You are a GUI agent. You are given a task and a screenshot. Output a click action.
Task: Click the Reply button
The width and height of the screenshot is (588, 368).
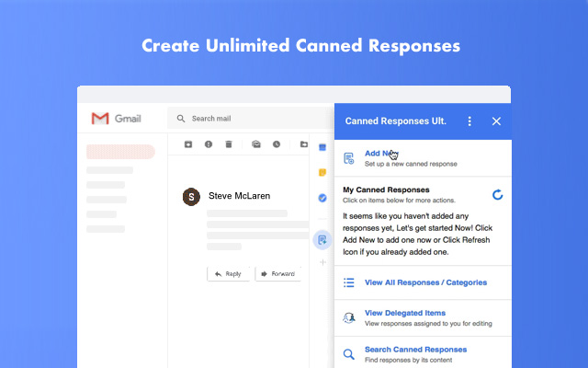pos(228,274)
